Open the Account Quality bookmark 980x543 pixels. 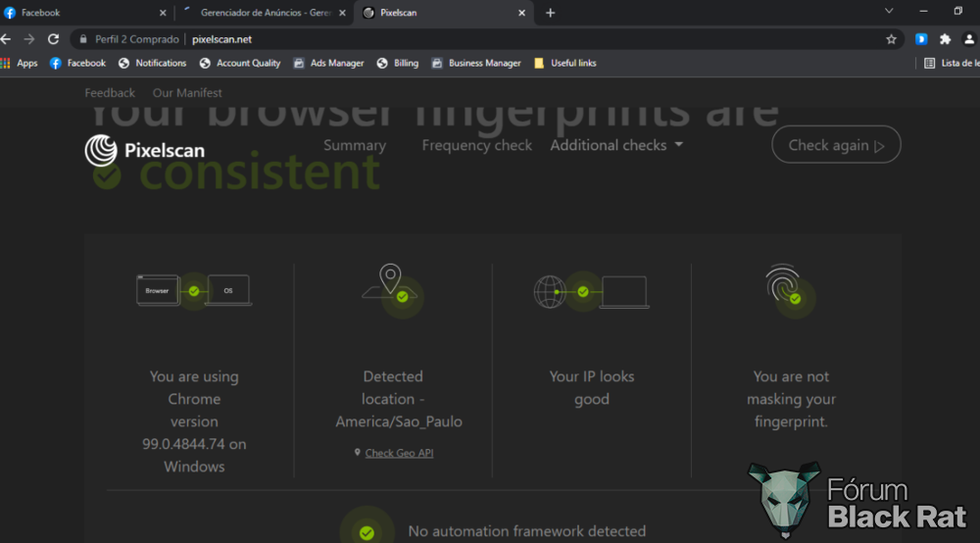[x=240, y=63]
